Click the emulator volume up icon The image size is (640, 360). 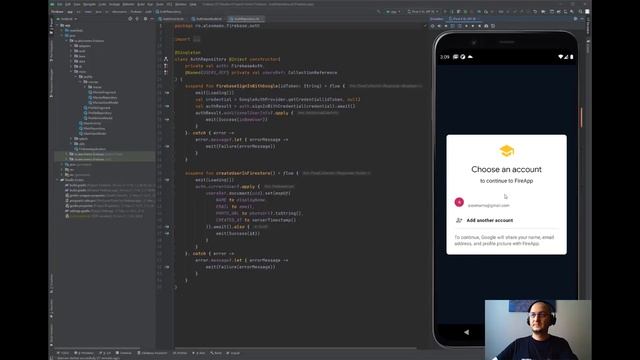pyautogui.click(x=439, y=26)
